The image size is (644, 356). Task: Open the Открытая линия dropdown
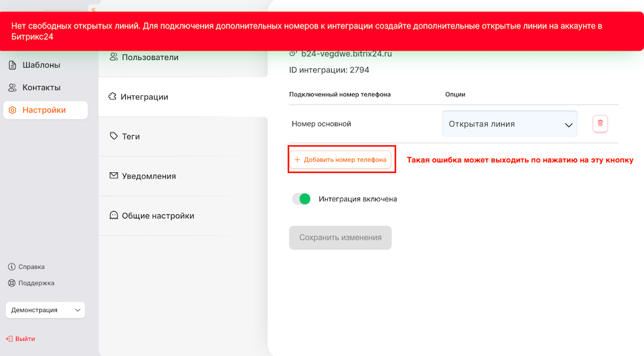pyautogui.click(x=510, y=124)
